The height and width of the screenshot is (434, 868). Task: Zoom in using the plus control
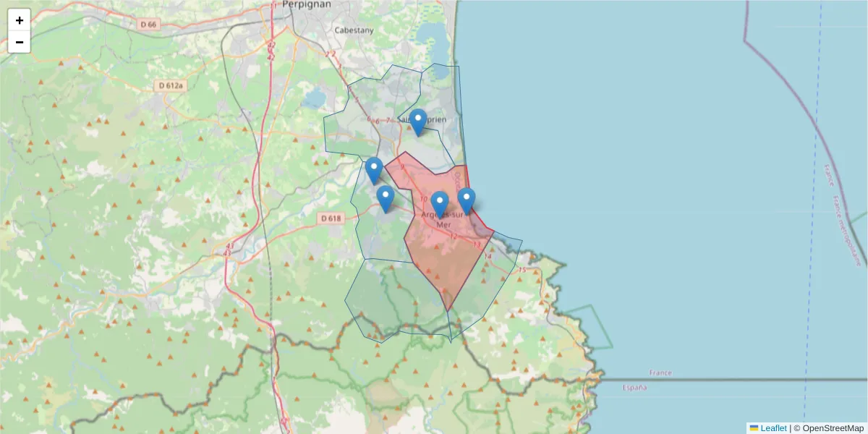click(x=19, y=20)
